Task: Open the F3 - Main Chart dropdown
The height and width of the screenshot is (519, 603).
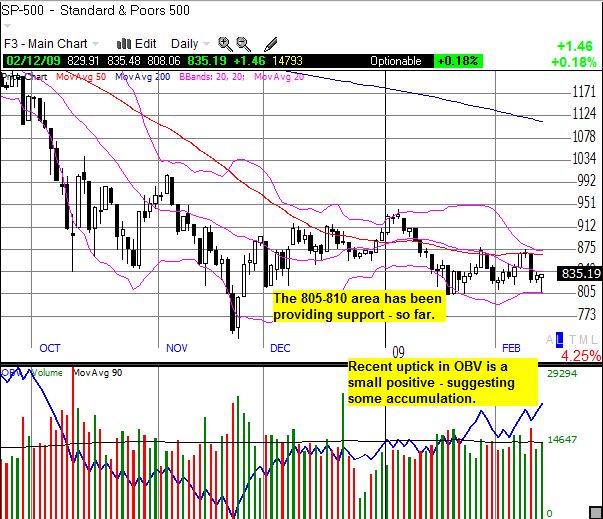Action: (51, 44)
